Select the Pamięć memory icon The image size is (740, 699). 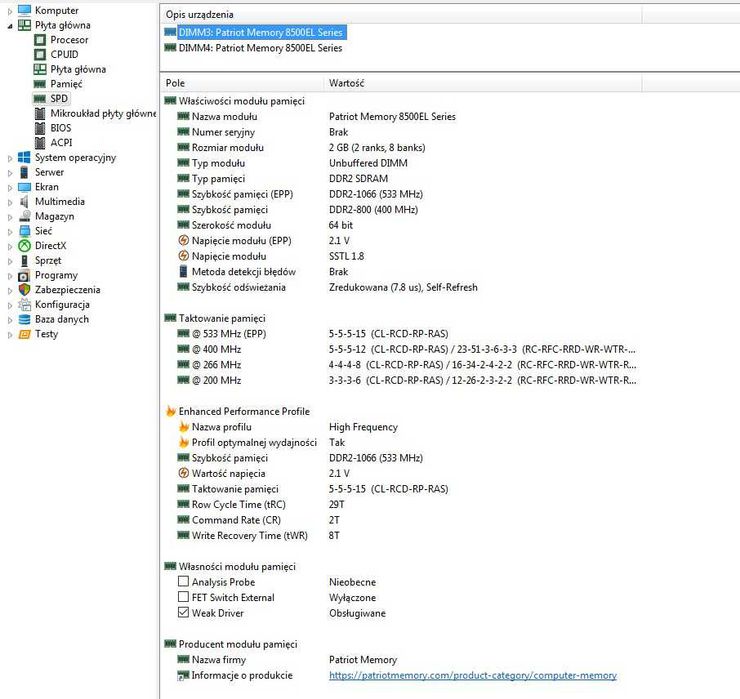[x=40, y=84]
